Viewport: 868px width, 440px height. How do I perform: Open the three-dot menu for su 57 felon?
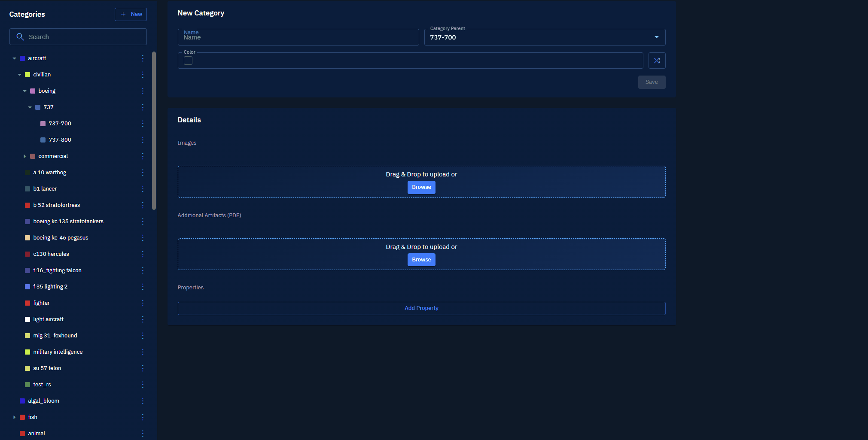click(143, 368)
